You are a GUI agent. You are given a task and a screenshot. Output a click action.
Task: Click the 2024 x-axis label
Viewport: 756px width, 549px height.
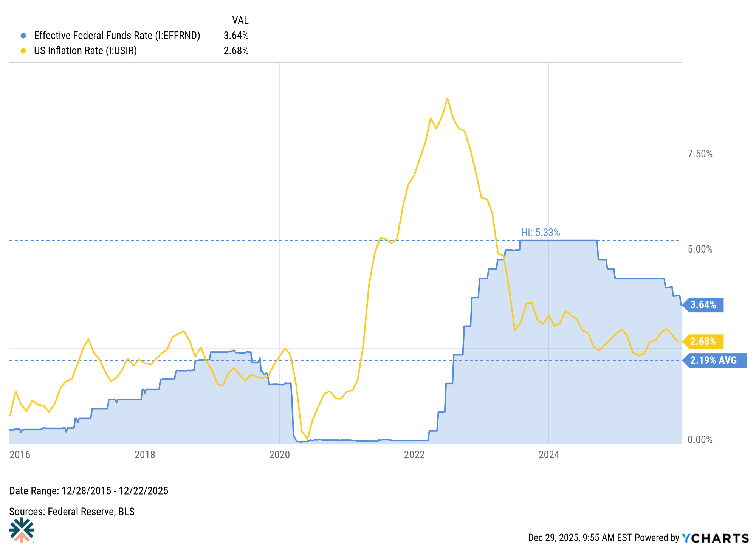click(548, 454)
